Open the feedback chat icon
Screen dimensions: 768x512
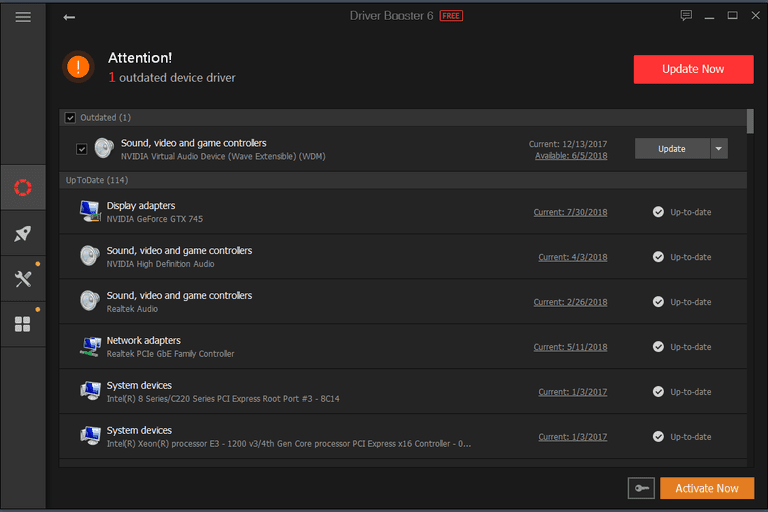pyautogui.click(x=686, y=16)
